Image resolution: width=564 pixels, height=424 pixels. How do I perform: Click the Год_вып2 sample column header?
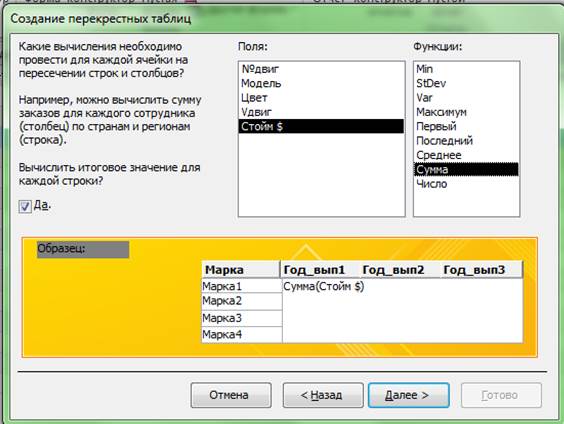pyautogui.click(x=399, y=270)
